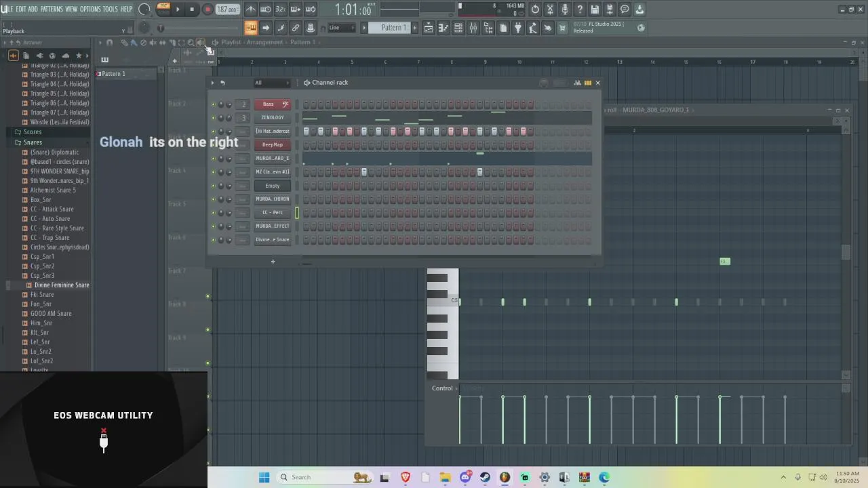Mute the CC - Perc channel LED
Viewport: 868px width, 488px height.
(x=213, y=213)
